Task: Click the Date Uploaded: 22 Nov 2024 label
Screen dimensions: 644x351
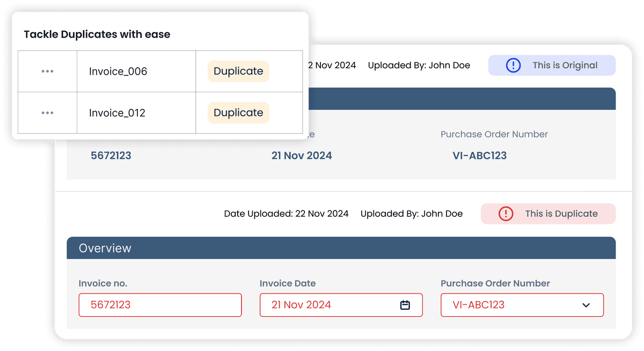Action: coord(286,214)
